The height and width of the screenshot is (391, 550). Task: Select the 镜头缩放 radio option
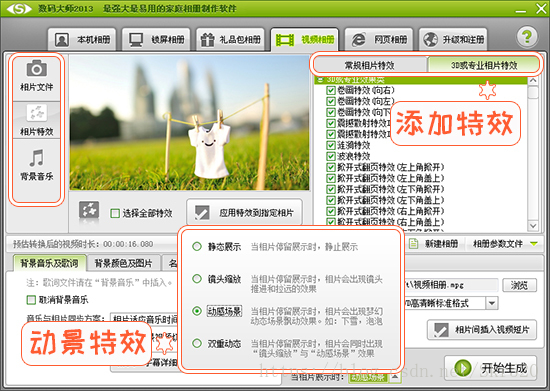[197, 279]
